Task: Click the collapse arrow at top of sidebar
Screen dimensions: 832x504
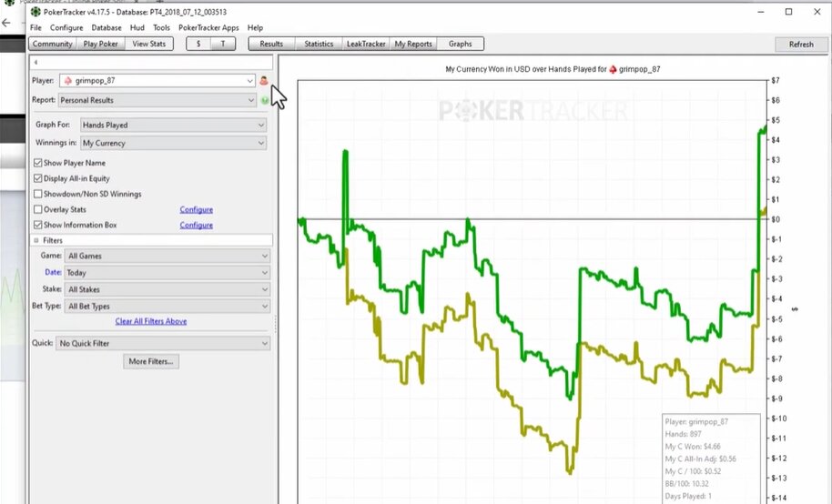Action: pyautogui.click(x=36, y=63)
